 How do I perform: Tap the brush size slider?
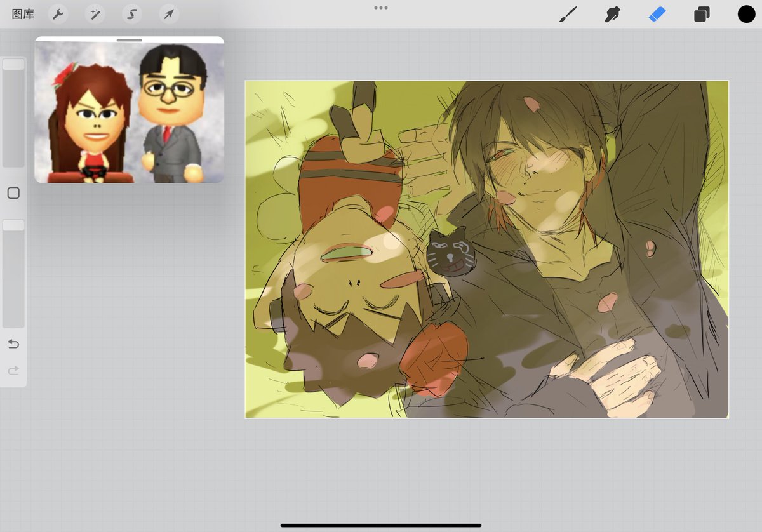tap(13, 112)
